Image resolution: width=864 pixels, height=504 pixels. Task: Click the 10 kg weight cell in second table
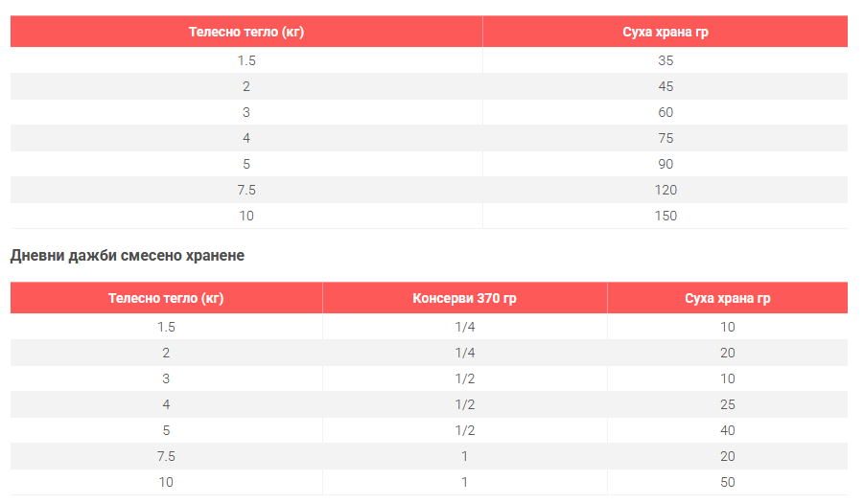point(166,482)
